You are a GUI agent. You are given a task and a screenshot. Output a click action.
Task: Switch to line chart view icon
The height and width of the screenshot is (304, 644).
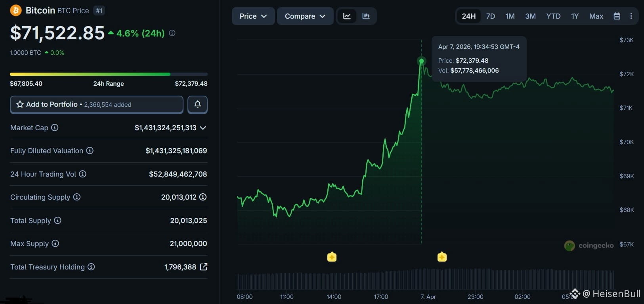[x=347, y=16]
